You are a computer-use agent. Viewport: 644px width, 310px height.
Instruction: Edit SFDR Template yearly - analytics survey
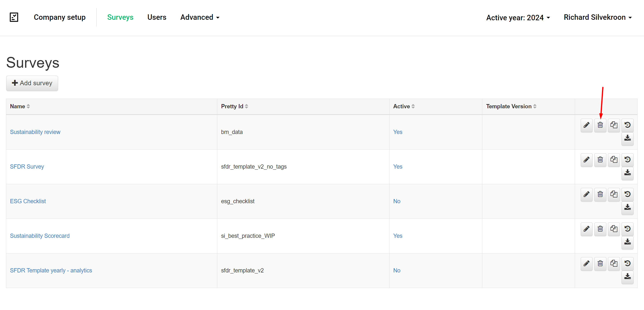click(x=586, y=264)
